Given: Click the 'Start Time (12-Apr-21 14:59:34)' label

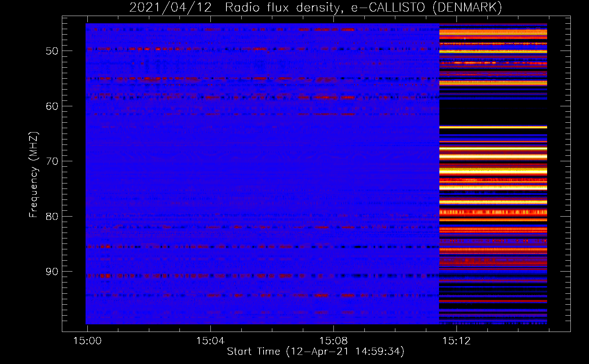Looking at the screenshot, I should pyautogui.click(x=316, y=352).
